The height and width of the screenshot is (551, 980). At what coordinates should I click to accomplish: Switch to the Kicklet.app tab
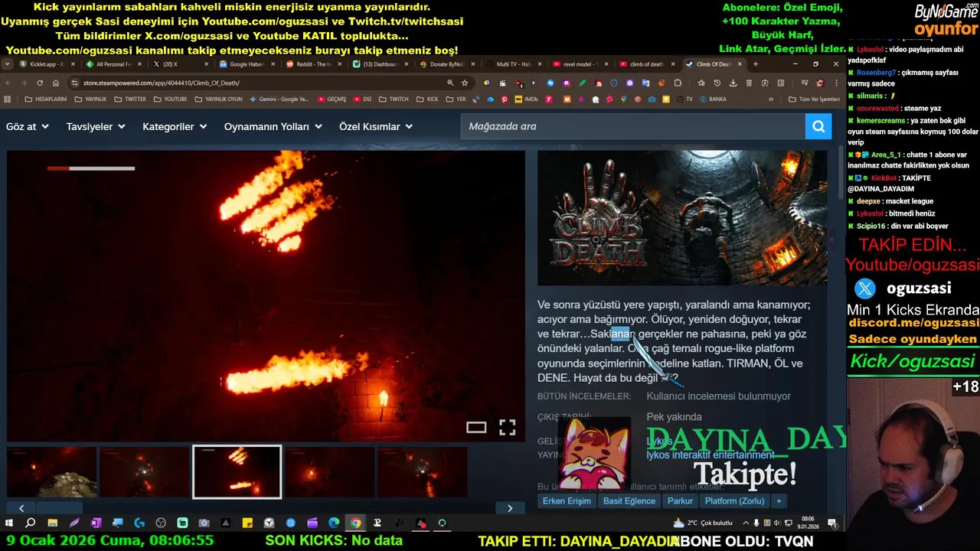(x=47, y=64)
